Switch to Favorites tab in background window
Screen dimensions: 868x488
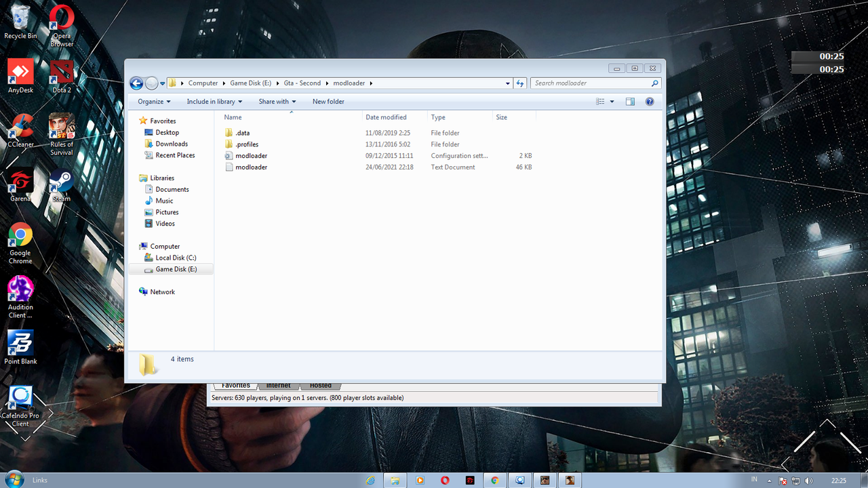(x=235, y=386)
